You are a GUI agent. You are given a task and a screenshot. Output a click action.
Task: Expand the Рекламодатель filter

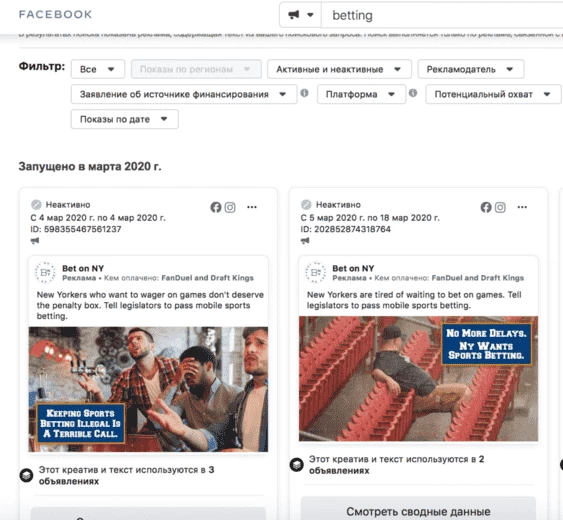pos(471,69)
